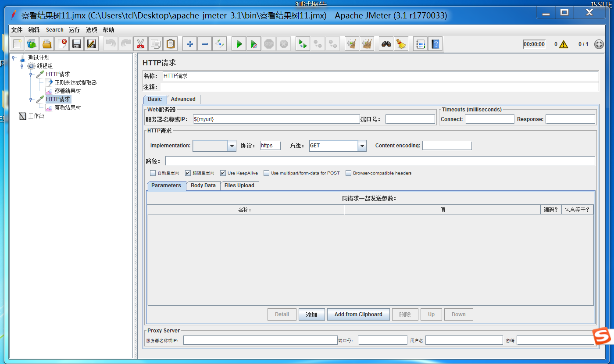Viewport: 614px width, 364px height.
Task: Click the remote engines indicator icon
Action: 599,44
